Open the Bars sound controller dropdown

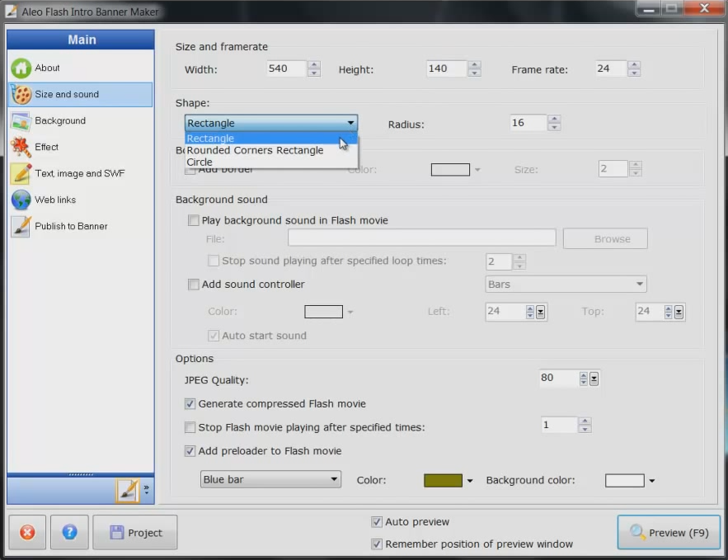point(566,285)
